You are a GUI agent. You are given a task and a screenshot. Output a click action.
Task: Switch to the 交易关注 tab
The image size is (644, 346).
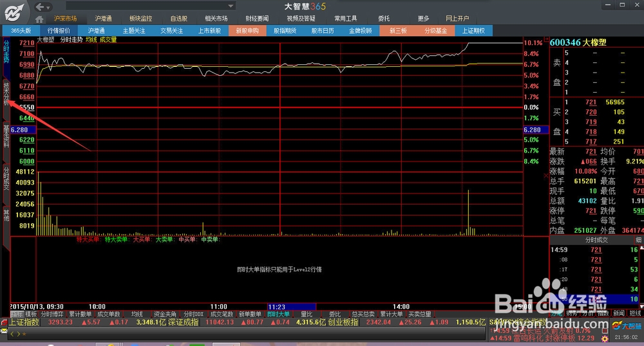pos(172,31)
